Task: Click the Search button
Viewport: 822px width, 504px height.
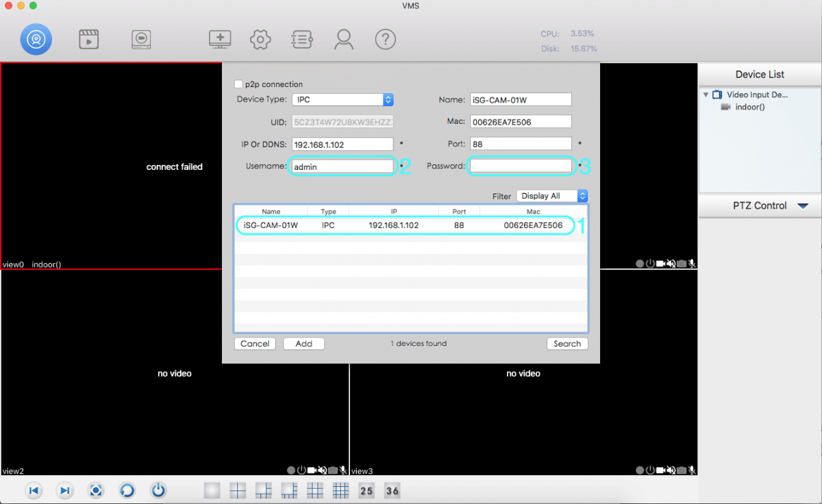Action: point(567,344)
